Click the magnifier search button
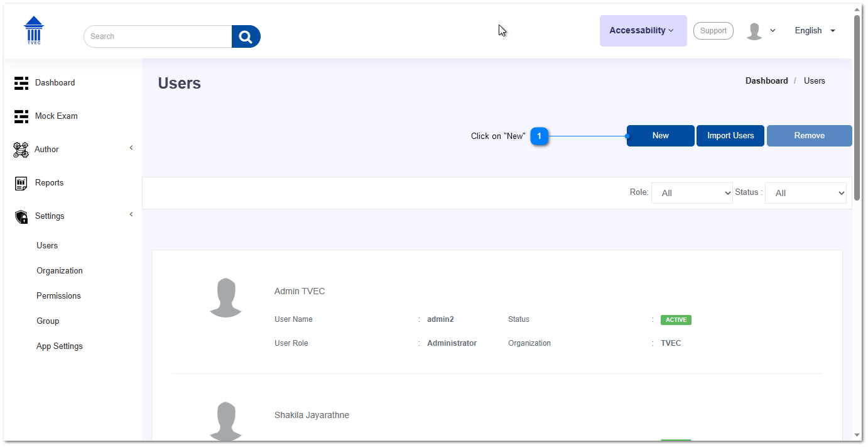 [x=246, y=36]
